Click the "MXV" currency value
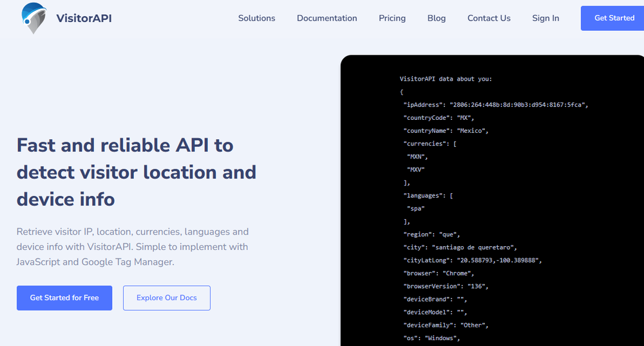The image size is (644, 346). pos(415,169)
